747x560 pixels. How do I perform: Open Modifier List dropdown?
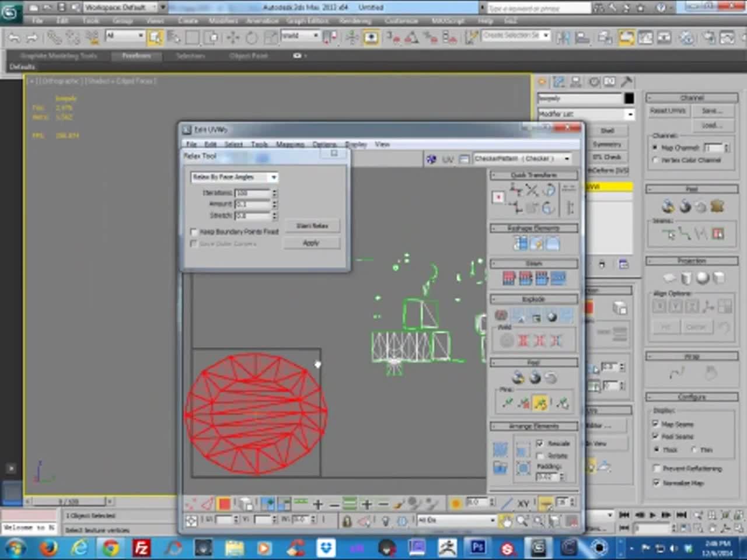point(586,114)
